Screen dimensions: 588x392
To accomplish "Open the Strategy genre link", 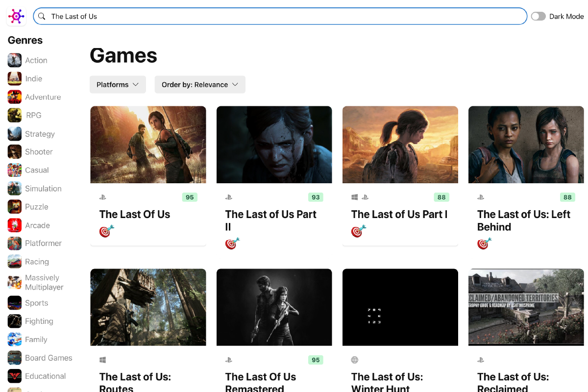I will (40, 134).
